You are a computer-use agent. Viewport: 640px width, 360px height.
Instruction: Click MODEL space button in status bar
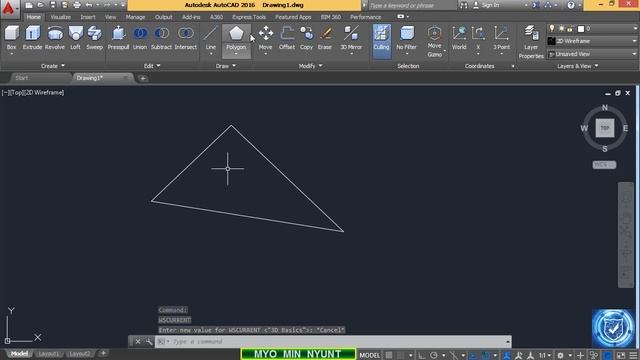tap(369, 355)
